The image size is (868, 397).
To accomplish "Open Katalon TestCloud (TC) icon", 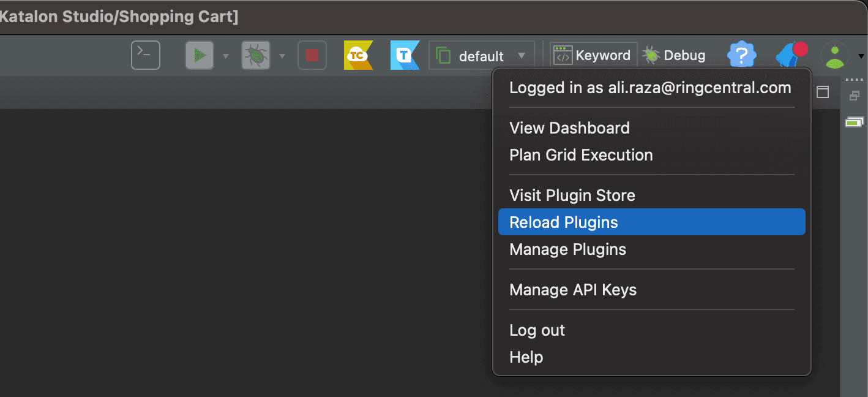I will coord(358,55).
